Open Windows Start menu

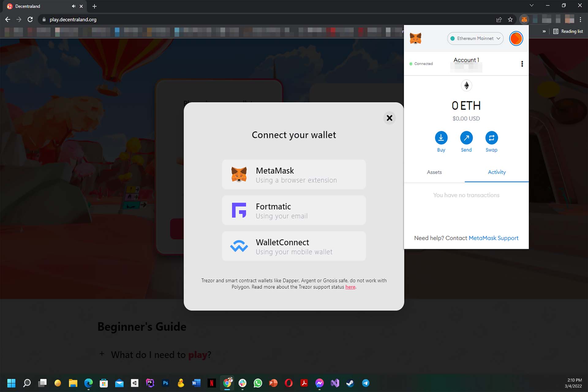pyautogui.click(x=11, y=383)
